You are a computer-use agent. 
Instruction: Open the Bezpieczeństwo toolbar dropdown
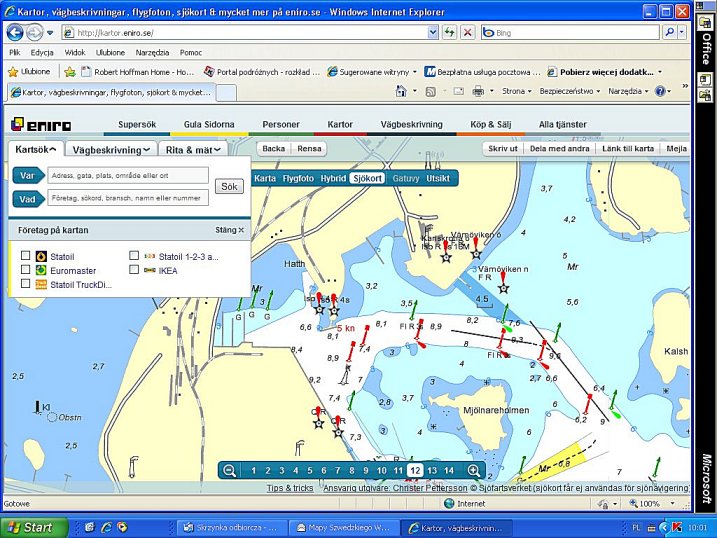click(x=569, y=91)
